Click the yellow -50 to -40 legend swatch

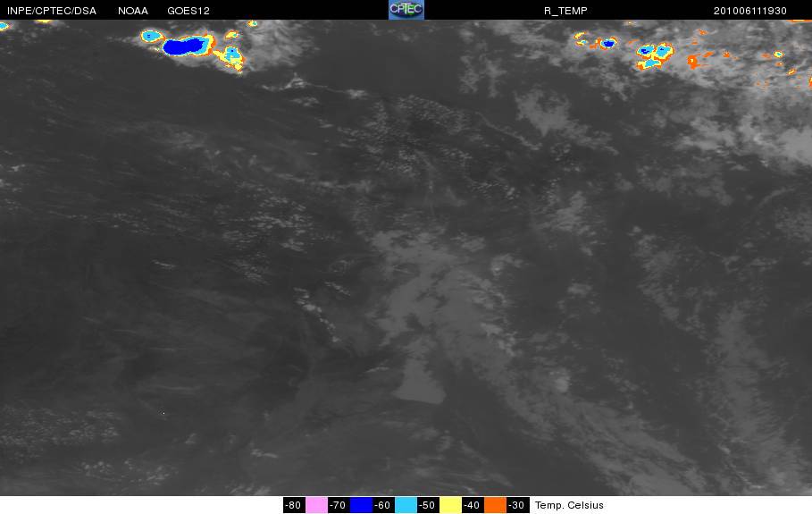point(450,505)
